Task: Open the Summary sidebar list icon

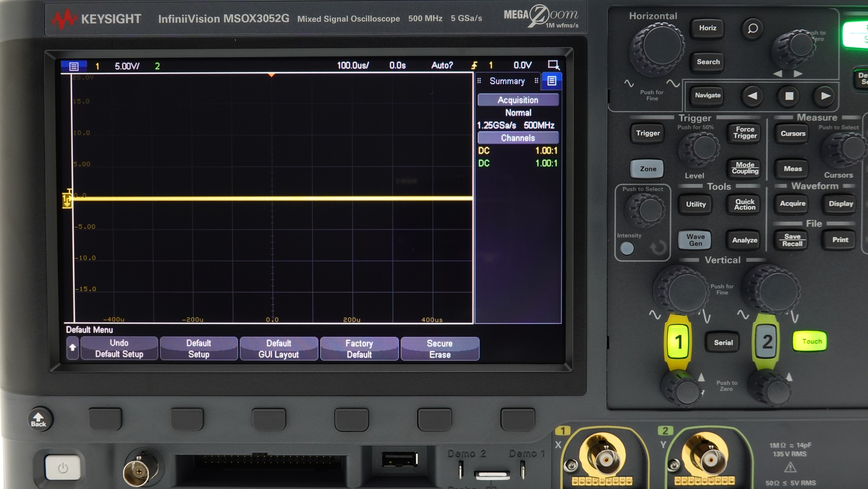Action: point(552,81)
